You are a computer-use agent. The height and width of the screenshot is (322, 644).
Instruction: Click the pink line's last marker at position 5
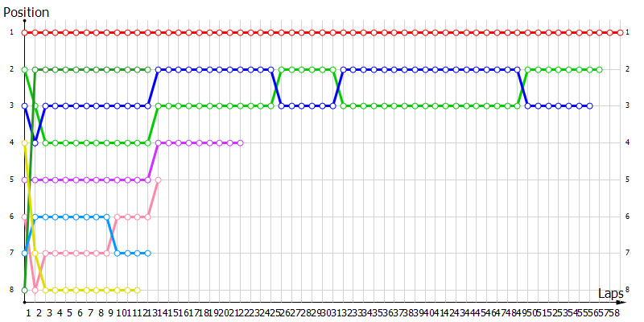(x=159, y=180)
